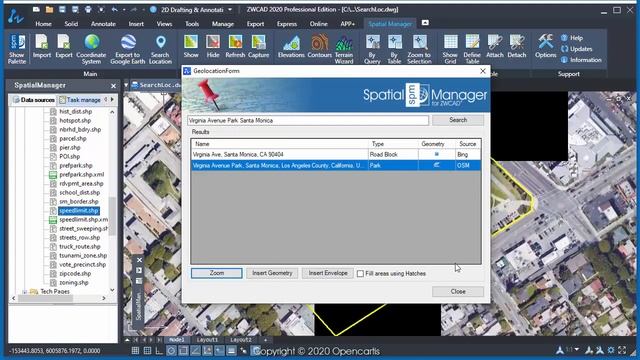Click the Name column header in Results
640x360 pixels.
[x=280, y=144]
